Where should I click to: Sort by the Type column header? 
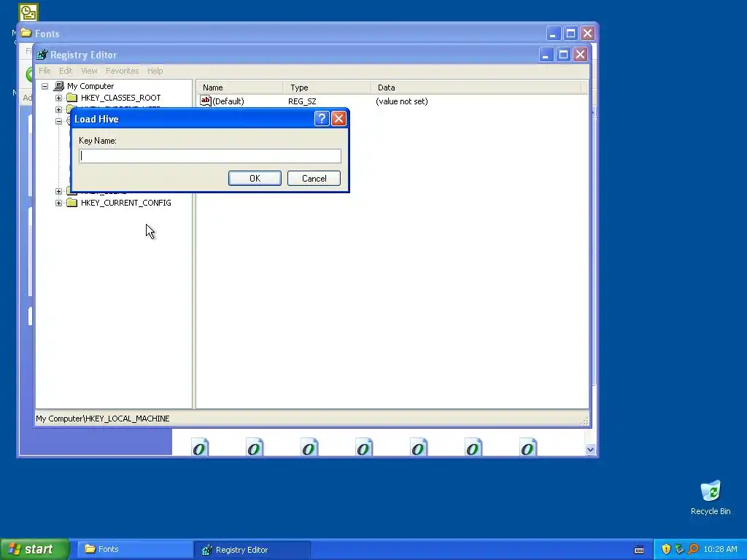point(328,87)
